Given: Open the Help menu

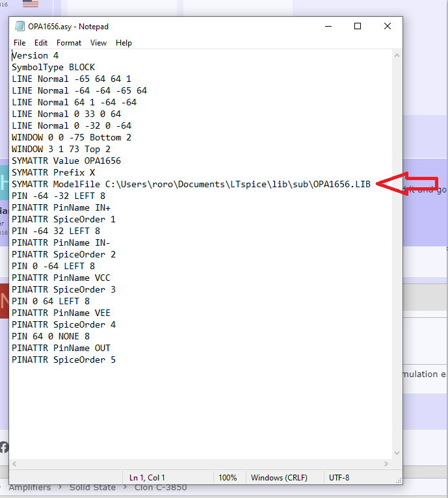Looking at the screenshot, I should point(124,43).
